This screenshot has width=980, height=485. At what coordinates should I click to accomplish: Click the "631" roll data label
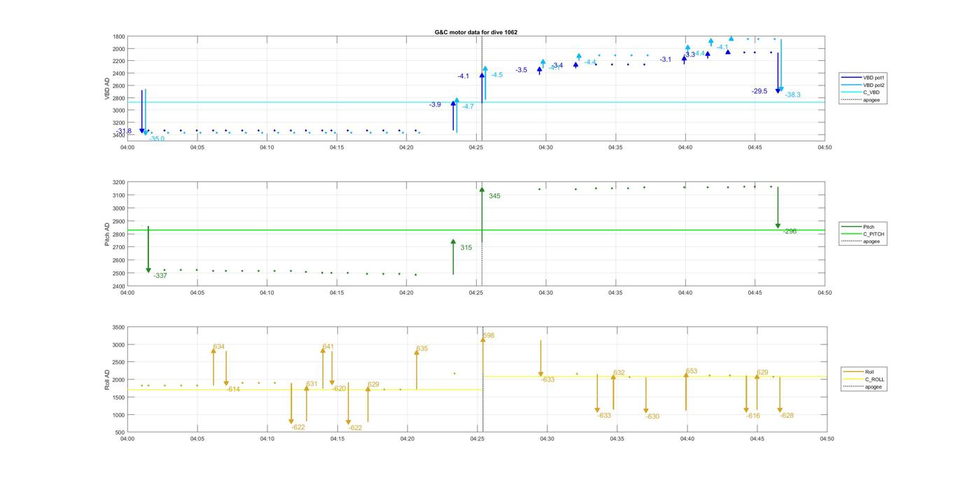(x=311, y=384)
